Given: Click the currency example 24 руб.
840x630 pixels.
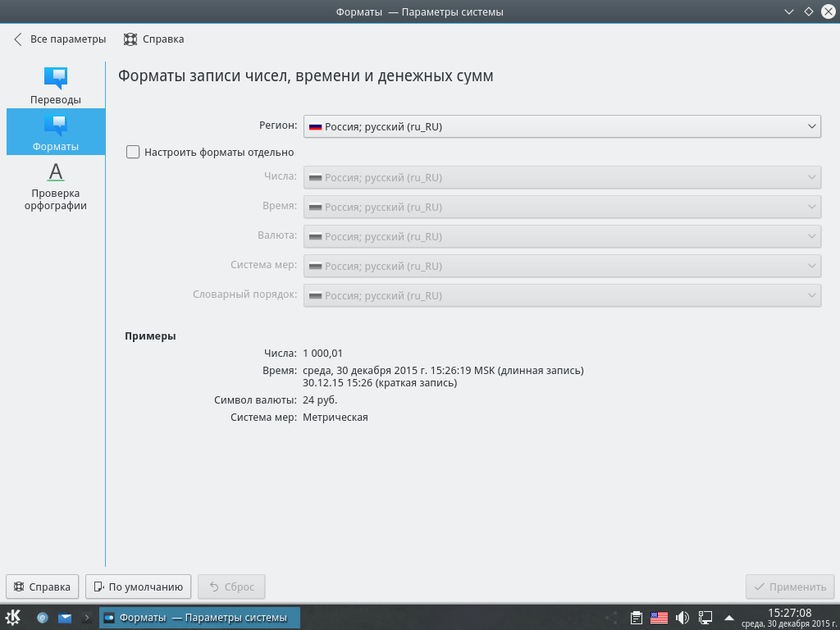Looking at the screenshot, I should point(320,399).
